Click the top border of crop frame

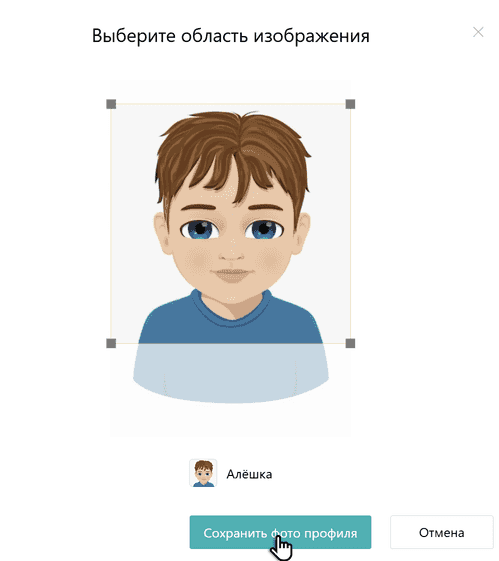point(231,104)
